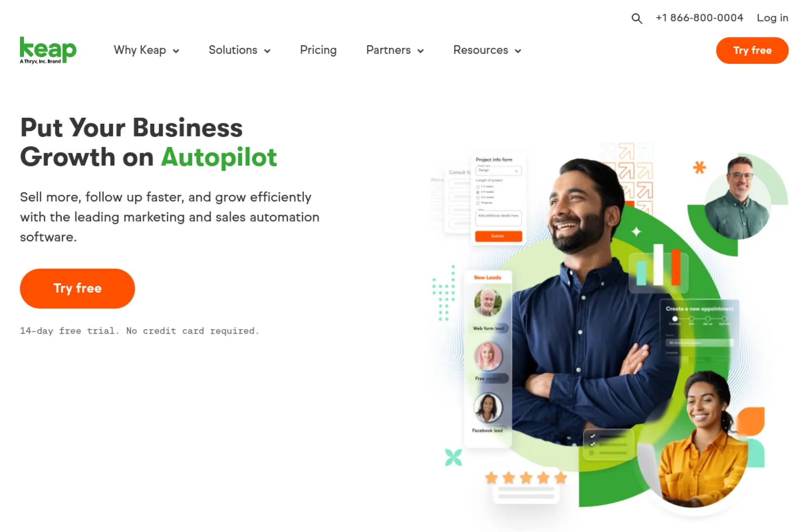The width and height of the screenshot is (798, 532).
Task: Click the white sparkle star icon
Action: tap(636, 231)
